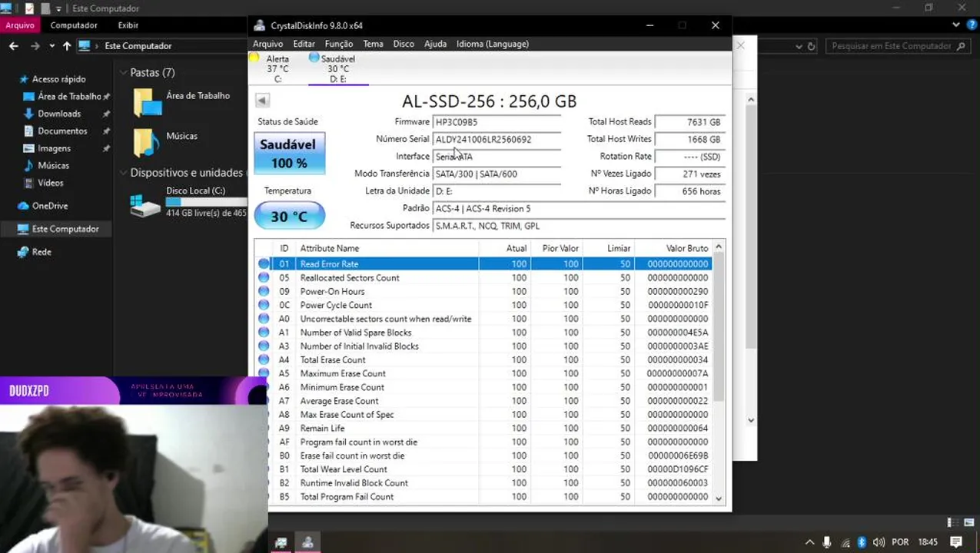Image resolution: width=980 pixels, height=553 pixels.
Task: Go up one folder level in Explorer
Action: tap(67, 46)
